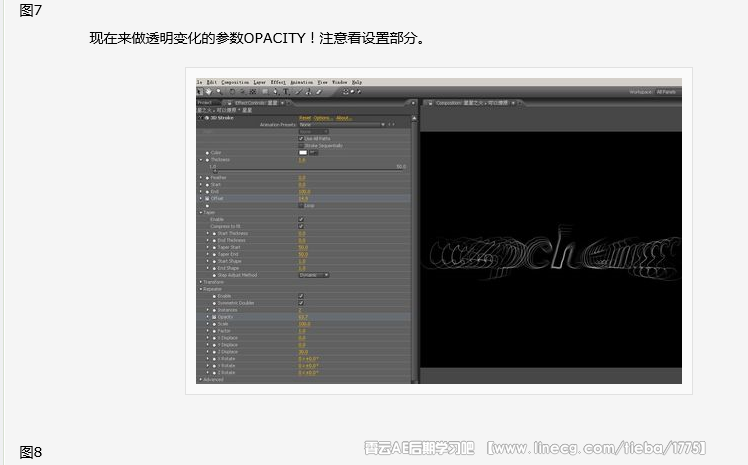Select the Rotation tool
This screenshot has width=748, height=465.
tap(232, 92)
